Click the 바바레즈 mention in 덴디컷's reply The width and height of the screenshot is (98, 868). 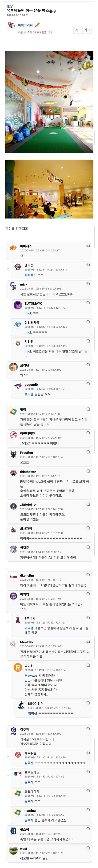pos(30,275)
